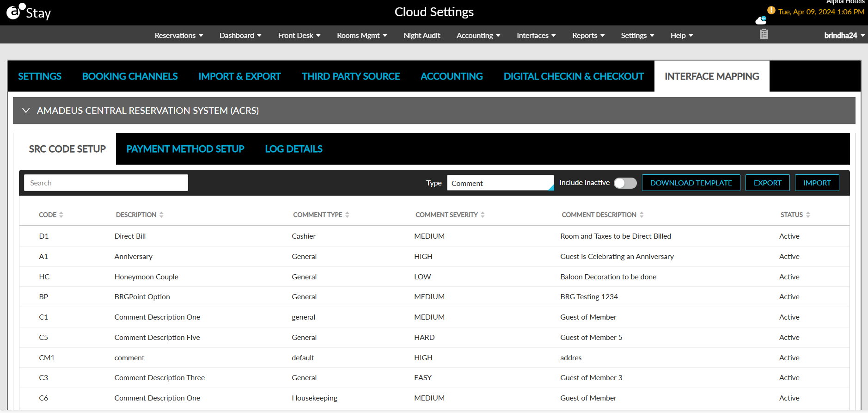
Task: Click Active status in D1 row
Action: 789,236
